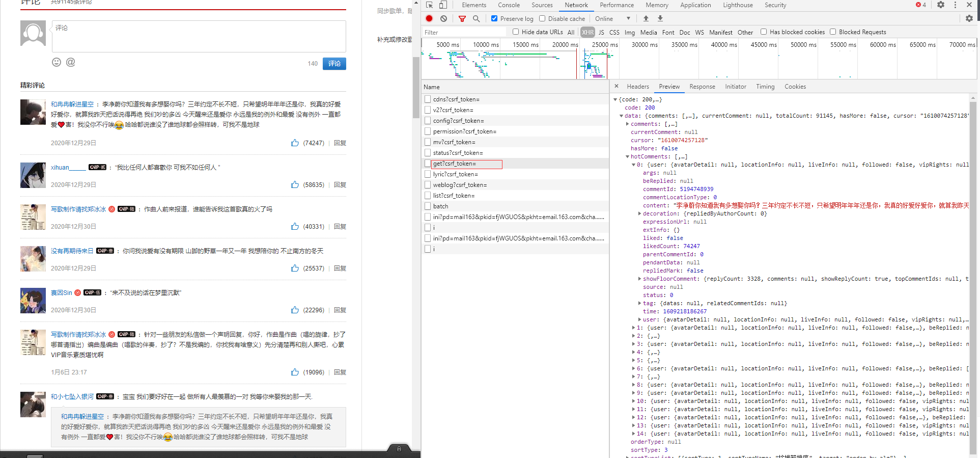Uncheck the Preserve log checkbox

494,18
